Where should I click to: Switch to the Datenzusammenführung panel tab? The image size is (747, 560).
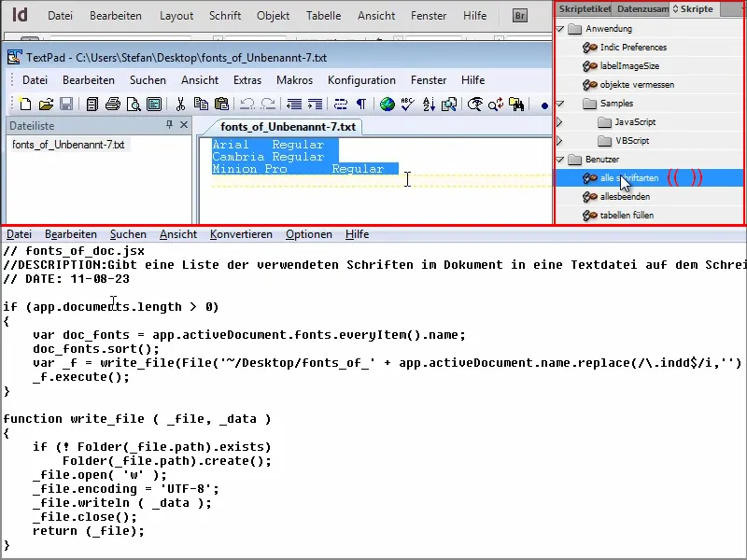[641, 8]
